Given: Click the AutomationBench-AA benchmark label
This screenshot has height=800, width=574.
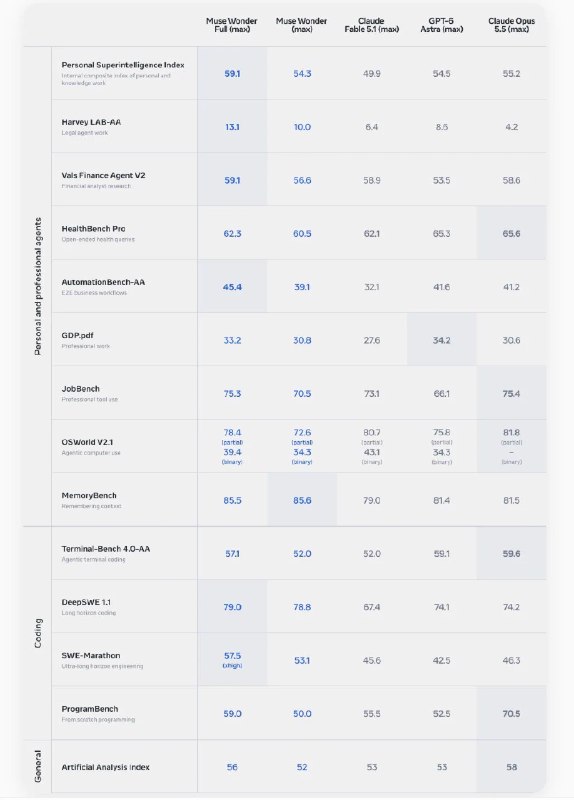Looking at the screenshot, I should [103, 282].
